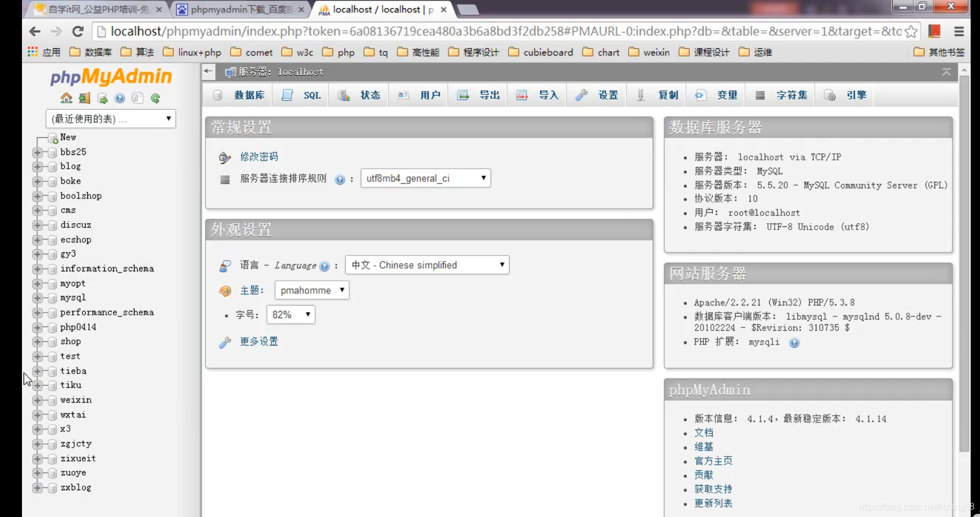Click the collapse page header icon at top right

[947, 72]
